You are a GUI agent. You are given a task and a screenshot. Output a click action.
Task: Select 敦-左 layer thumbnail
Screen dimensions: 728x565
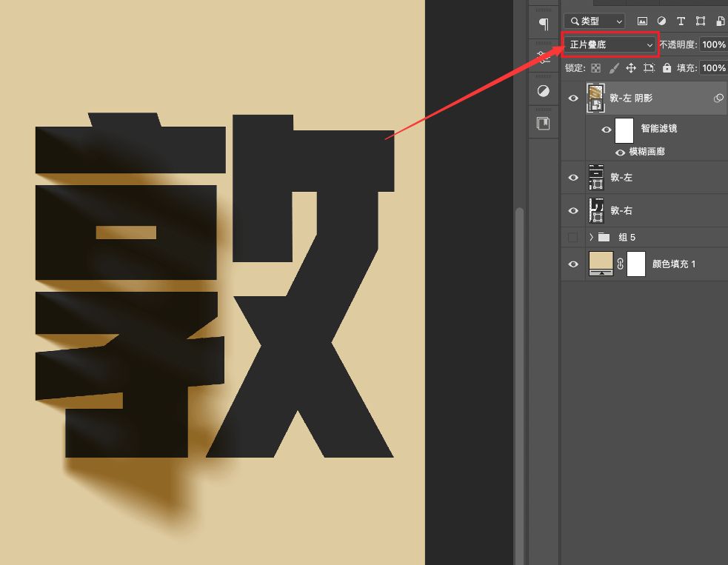click(x=596, y=177)
